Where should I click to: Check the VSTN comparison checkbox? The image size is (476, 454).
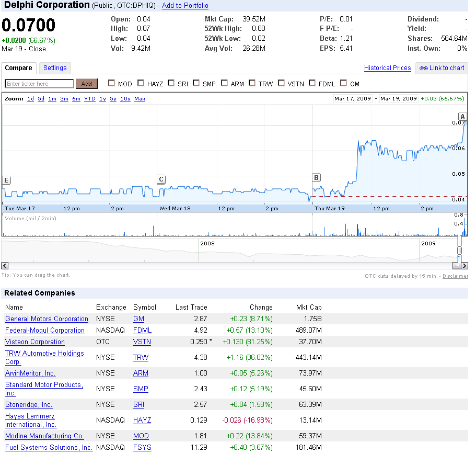click(x=282, y=83)
